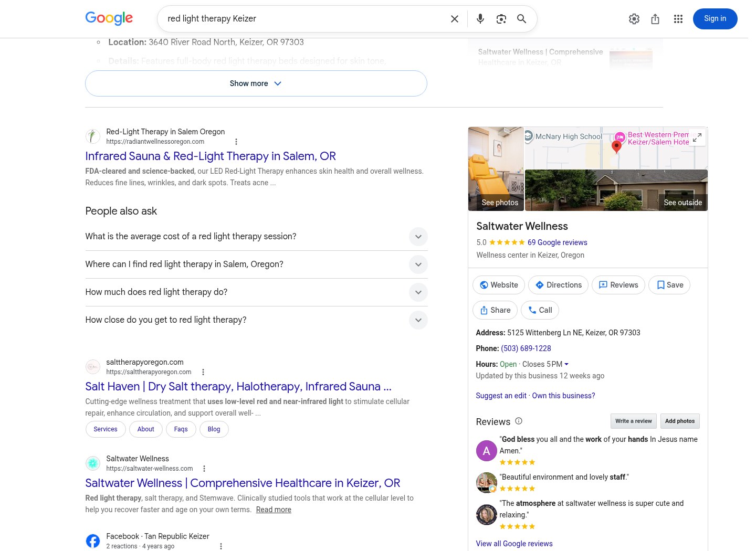Share the Saltwater Wellness listing
This screenshot has height=551, width=756.
coord(495,310)
